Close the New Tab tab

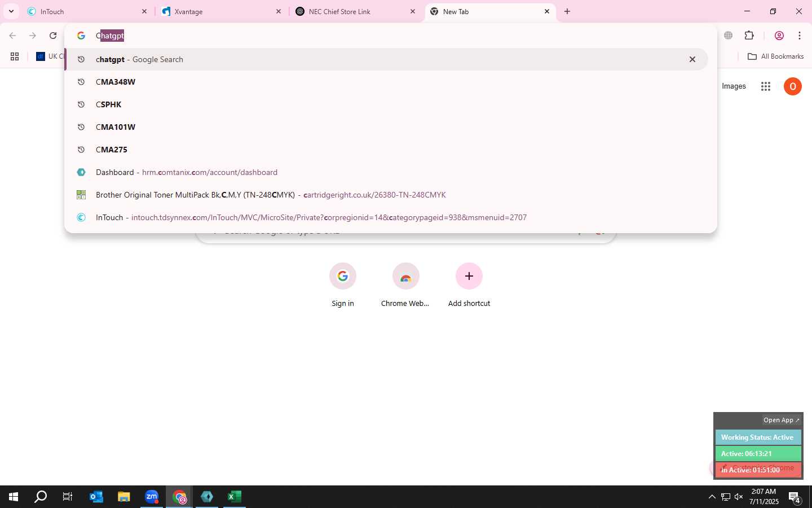click(x=547, y=11)
